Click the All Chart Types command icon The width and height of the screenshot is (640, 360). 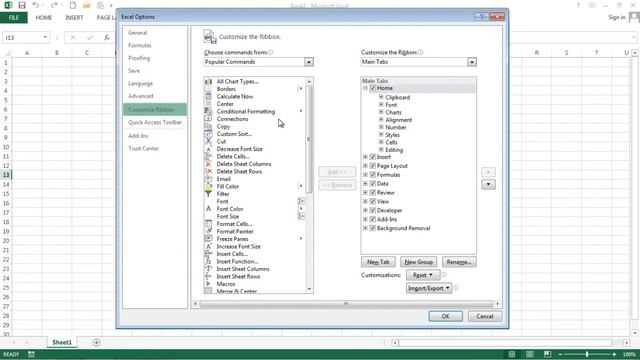click(x=208, y=81)
